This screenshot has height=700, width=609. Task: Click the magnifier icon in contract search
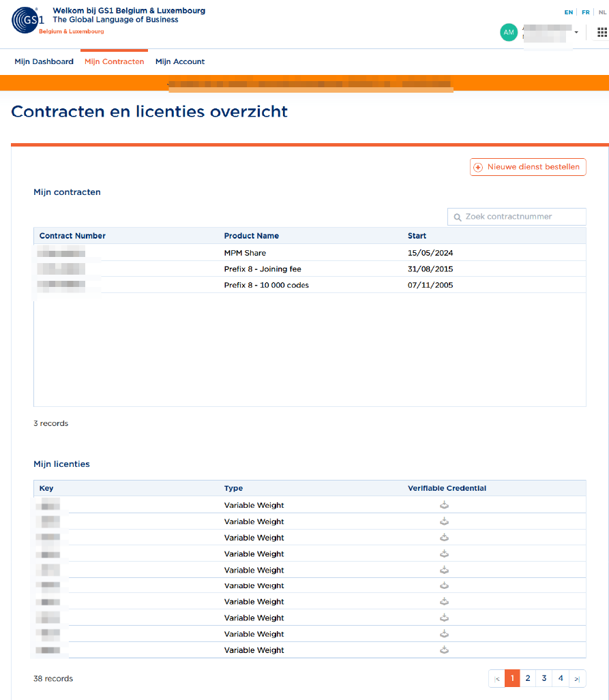click(458, 217)
